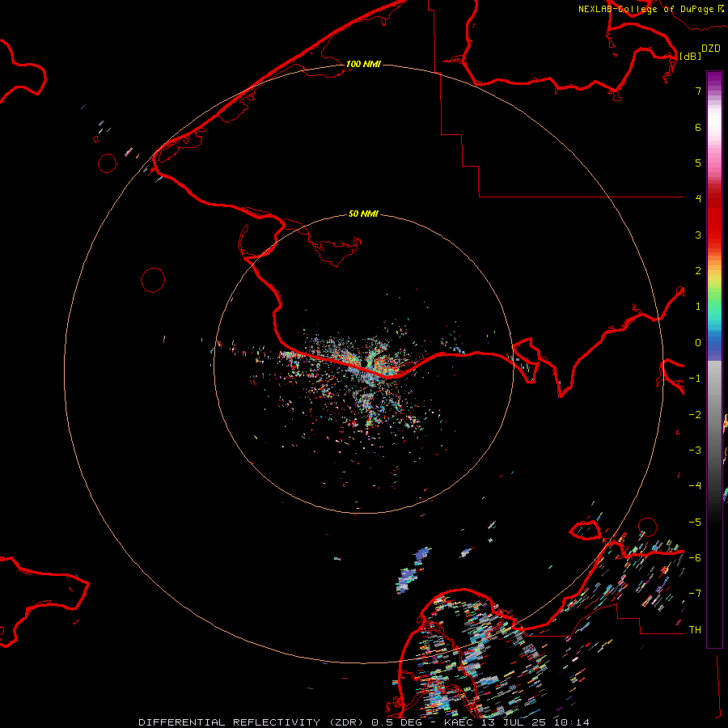The height and width of the screenshot is (728, 728).
Task: Click the -4 dB tick on the color scale
Action: (695, 485)
